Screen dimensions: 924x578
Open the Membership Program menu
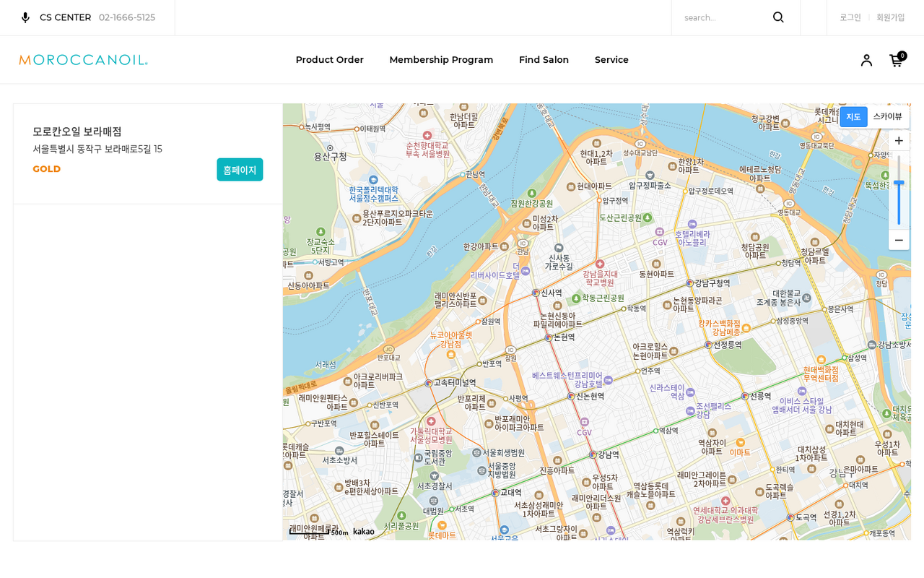pyautogui.click(x=441, y=60)
